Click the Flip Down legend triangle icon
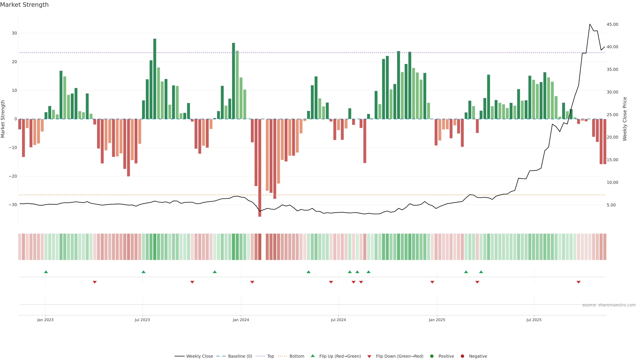This screenshot has width=644, height=362. tap(369, 356)
